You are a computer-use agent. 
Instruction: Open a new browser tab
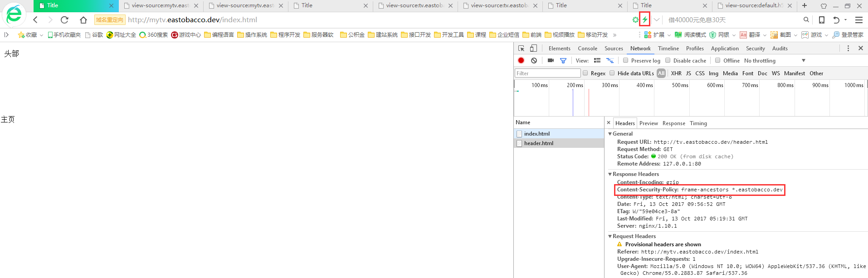805,5
